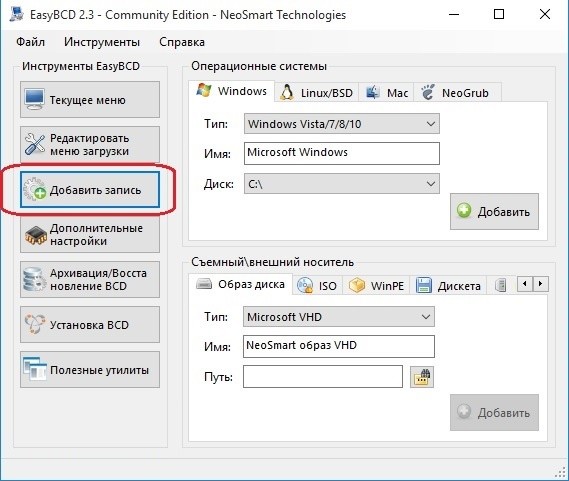
Task: Open Редактировать меню загрузки tool
Action: coord(90,144)
